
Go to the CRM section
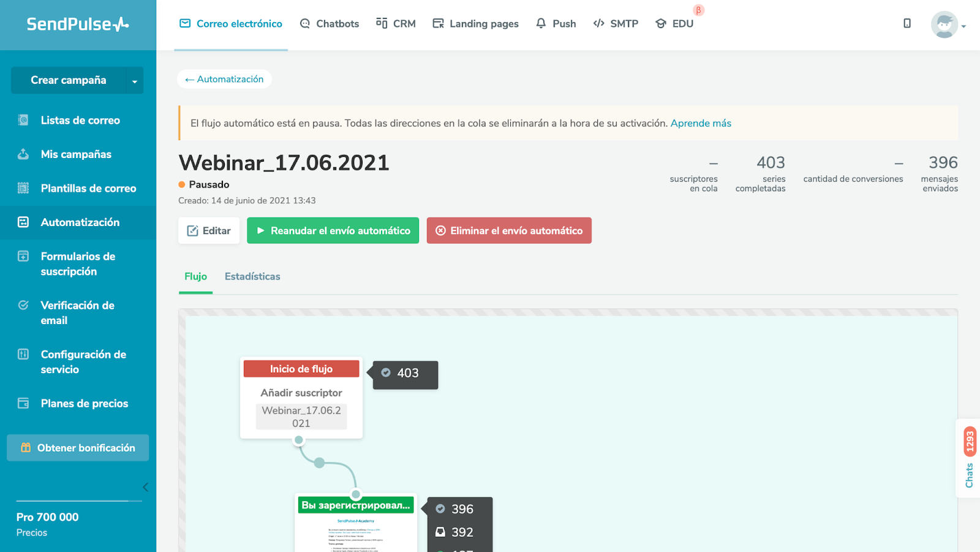396,24
